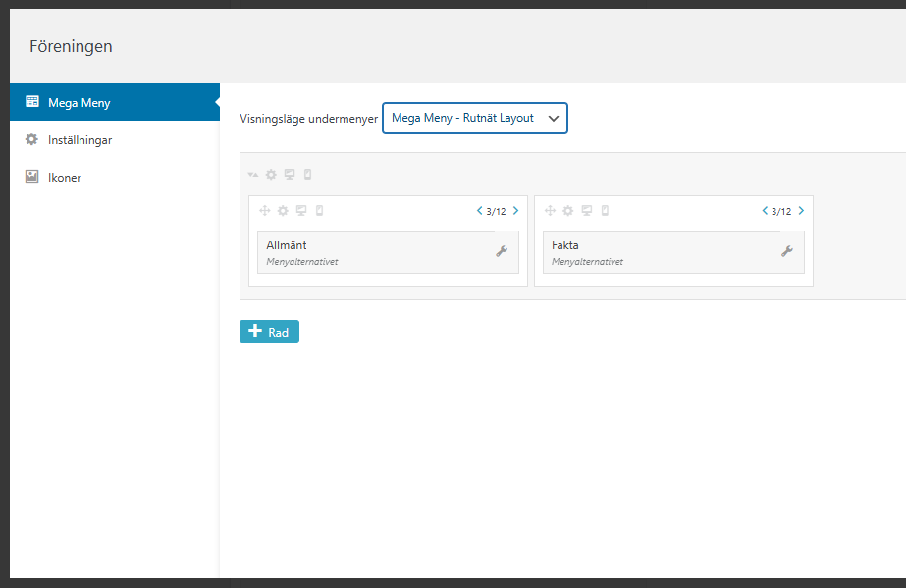The height and width of the screenshot is (588, 906).
Task: Toggle desktop visibility on Allmänt column
Action: [301, 210]
